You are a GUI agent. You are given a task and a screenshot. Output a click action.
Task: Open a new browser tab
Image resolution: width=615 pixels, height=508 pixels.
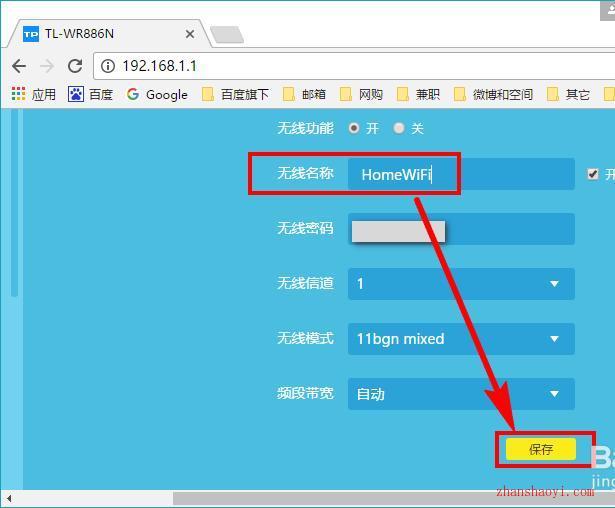point(227,35)
